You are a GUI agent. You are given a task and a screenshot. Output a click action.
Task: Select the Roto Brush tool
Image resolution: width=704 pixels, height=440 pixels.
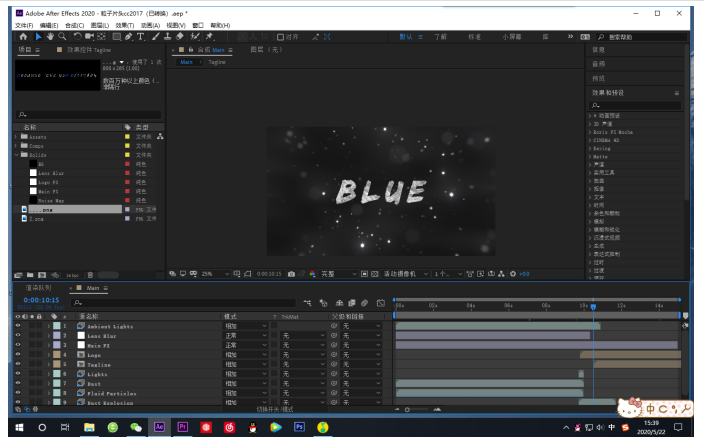[x=195, y=37]
